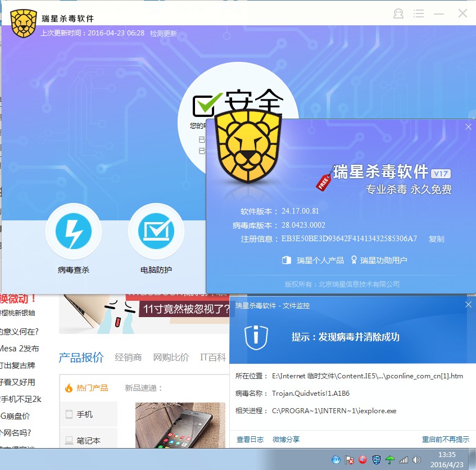Viewport: 476px width, 470px height.
Task: Click the smartphone product thumbnail
Action: point(180,425)
